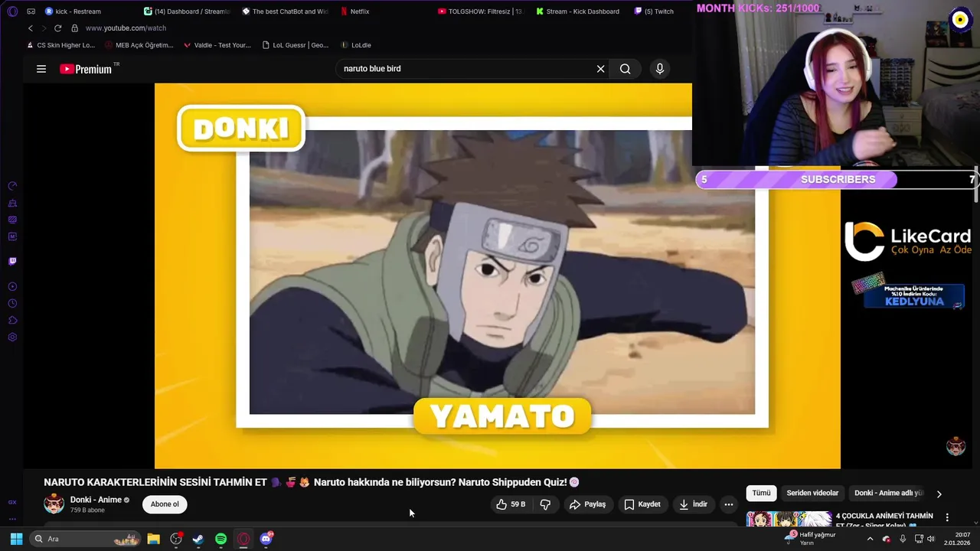
Task: Open Discord from the taskbar
Action: (x=266, y=539)
